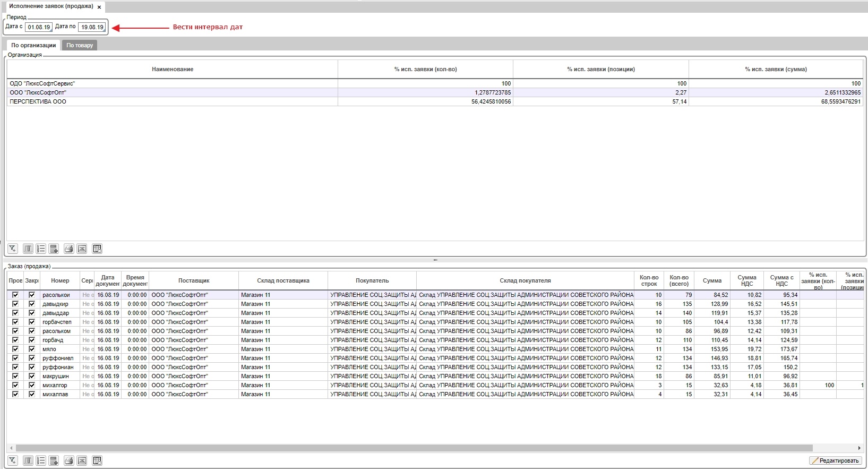Viewport: 868px width, 469px height.
Task: Switch to the По товару tab
Action: pos(80,46)
